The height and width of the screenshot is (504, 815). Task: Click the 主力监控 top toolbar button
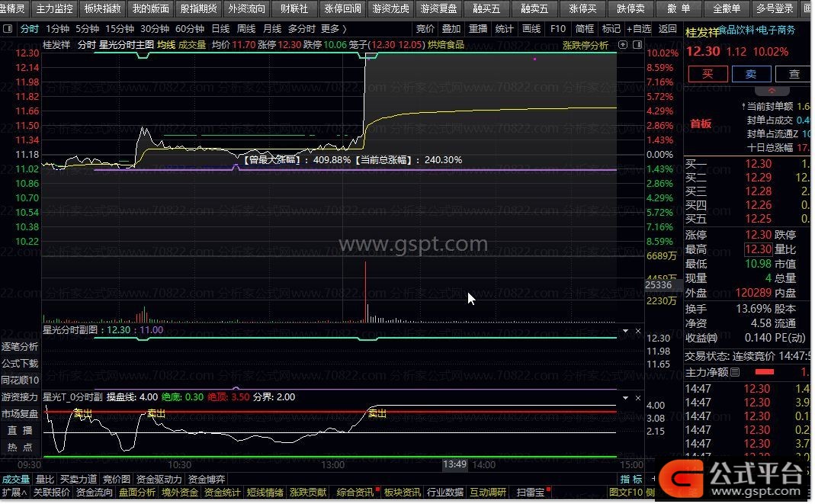coord(55,9)
